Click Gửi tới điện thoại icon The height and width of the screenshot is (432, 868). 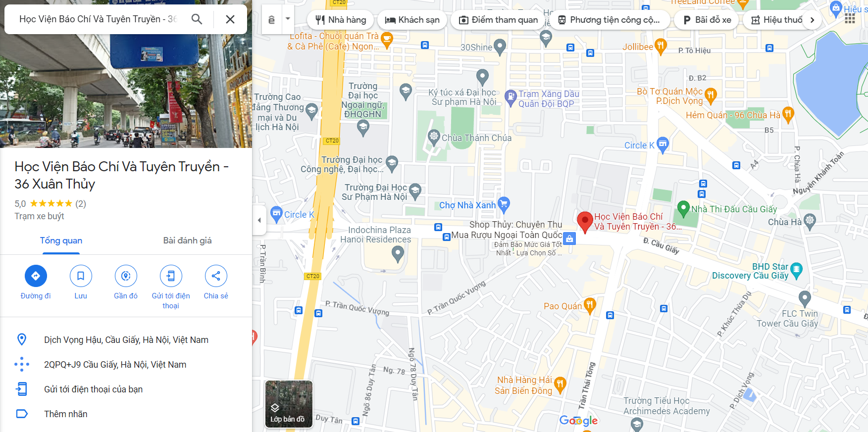(x=171, y=276)
